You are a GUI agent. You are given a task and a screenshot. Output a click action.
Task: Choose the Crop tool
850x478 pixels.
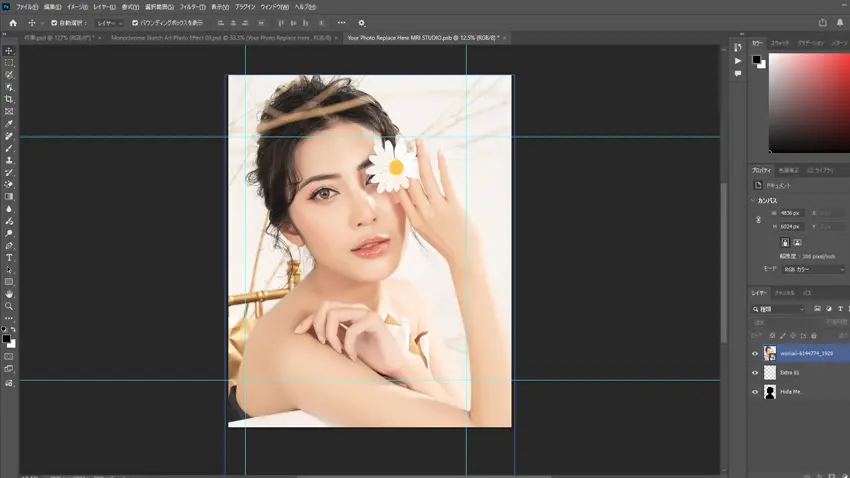point(9,100)
